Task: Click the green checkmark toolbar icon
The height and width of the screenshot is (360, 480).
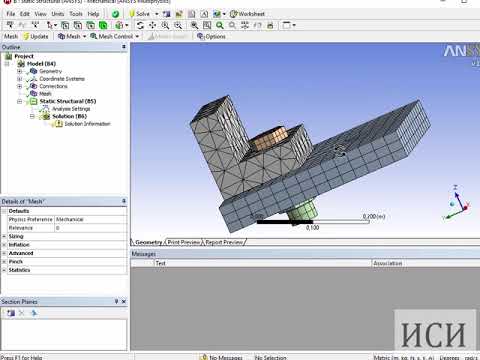Action: (115, 14)
